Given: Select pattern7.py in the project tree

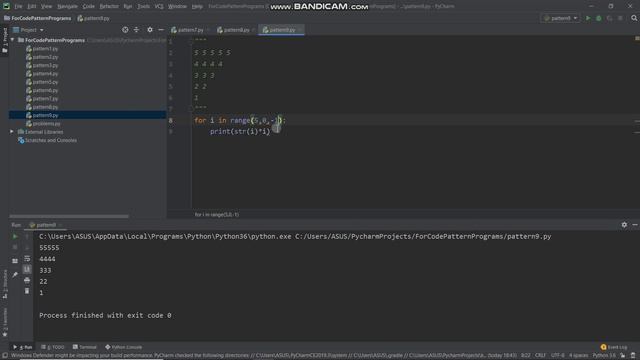Looking at the screenshot, I should pos(45,98).
